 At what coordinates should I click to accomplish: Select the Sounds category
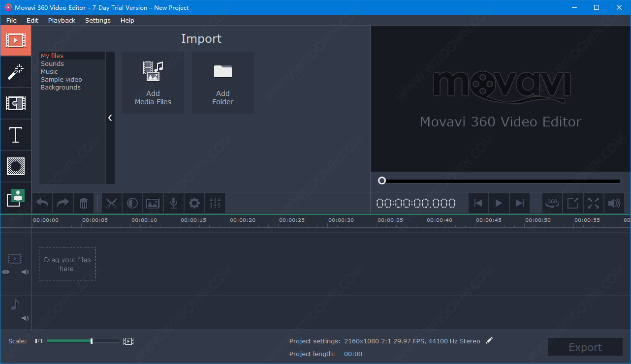72,63
